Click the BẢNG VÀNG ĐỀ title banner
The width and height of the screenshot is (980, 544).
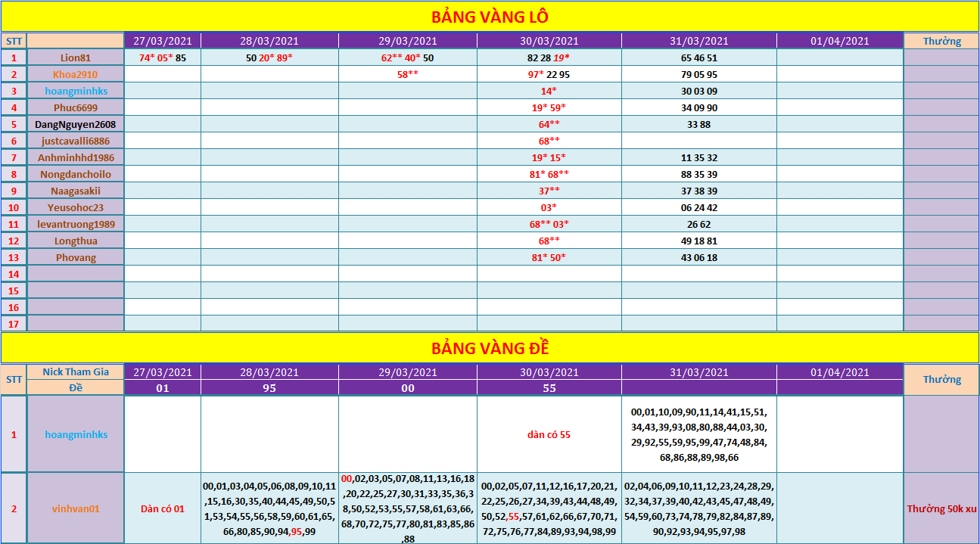(490, 348)
